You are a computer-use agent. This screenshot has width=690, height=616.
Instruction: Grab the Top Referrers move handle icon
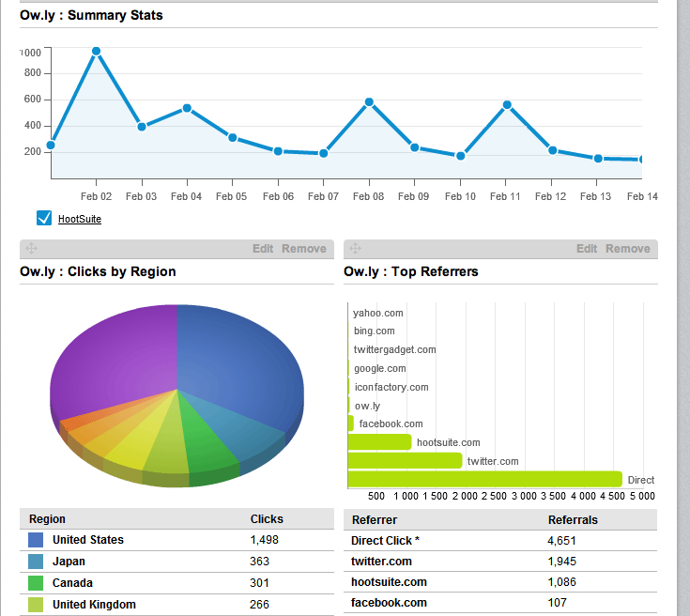click(x=355, y=248)
